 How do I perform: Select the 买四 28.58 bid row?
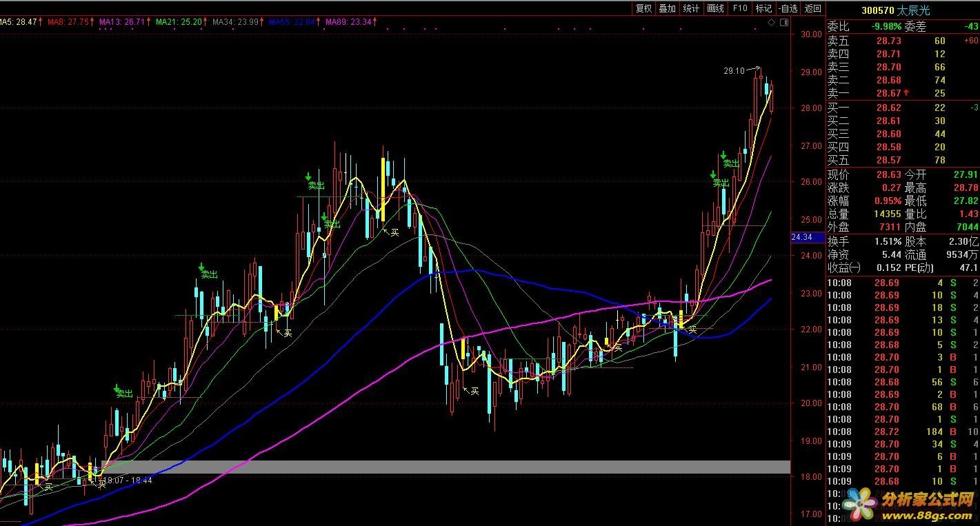click(x=903, y=147)
